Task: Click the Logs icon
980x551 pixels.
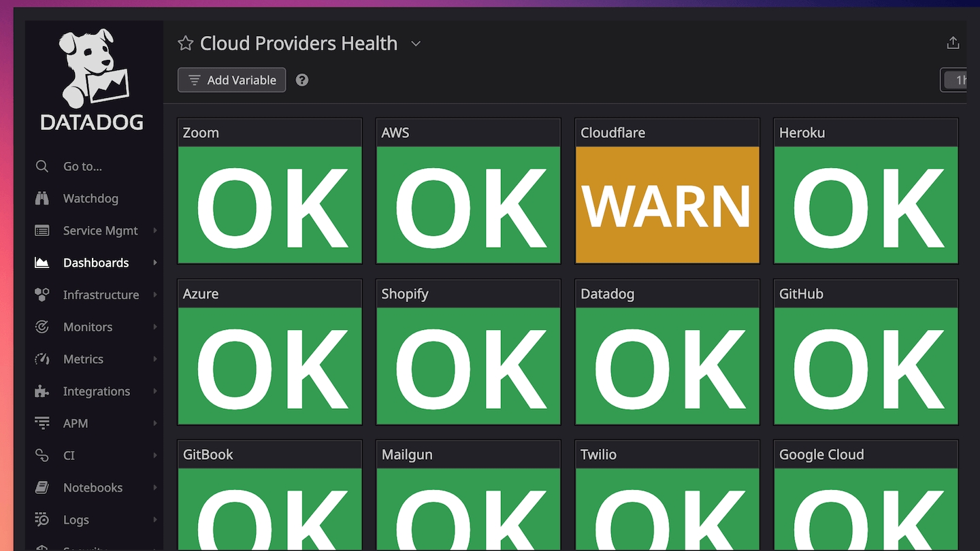Action: (42, 520)
